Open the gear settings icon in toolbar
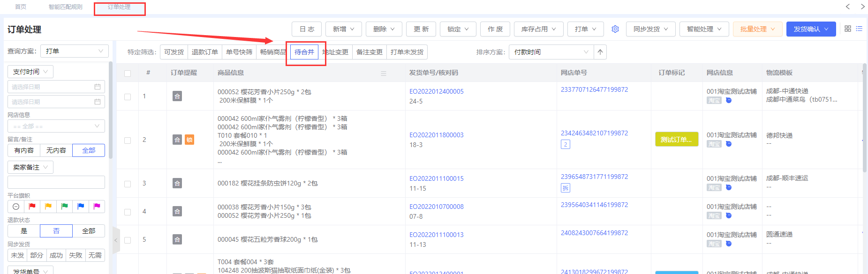The width and height of the screenshot is (868, 274). (x=615, y=29)
